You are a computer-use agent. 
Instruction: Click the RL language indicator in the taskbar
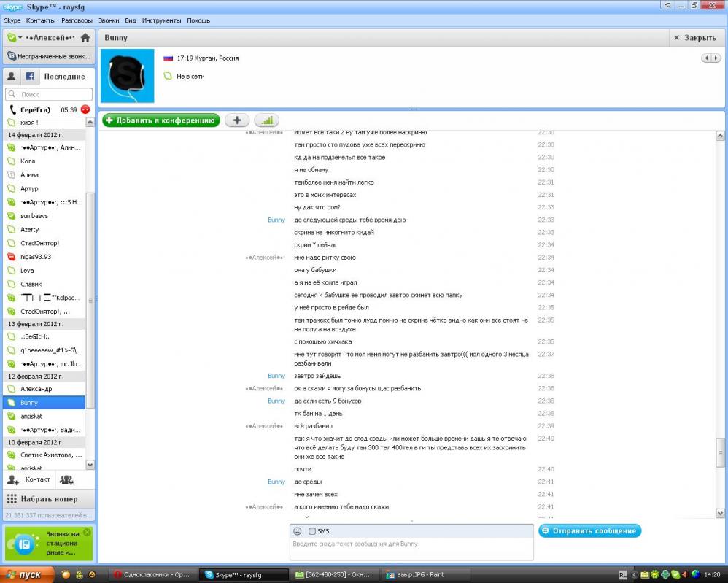[623, 574]
